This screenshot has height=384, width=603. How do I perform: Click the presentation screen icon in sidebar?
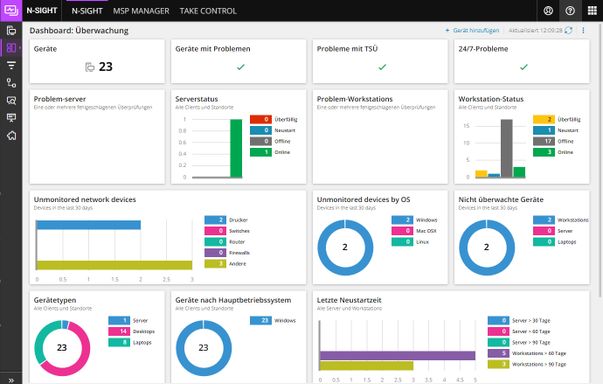click(11, 118)
